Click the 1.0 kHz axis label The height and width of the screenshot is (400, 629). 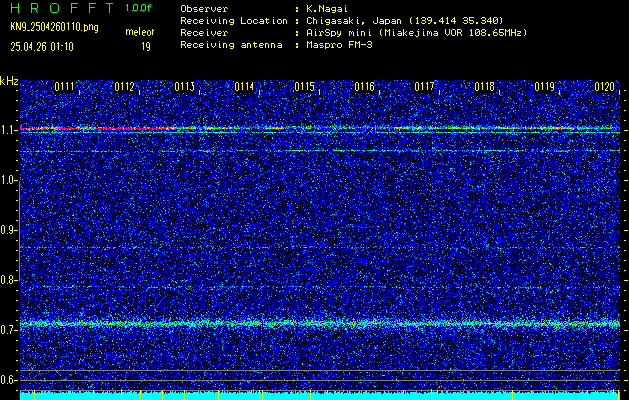(x=8, y=180)
